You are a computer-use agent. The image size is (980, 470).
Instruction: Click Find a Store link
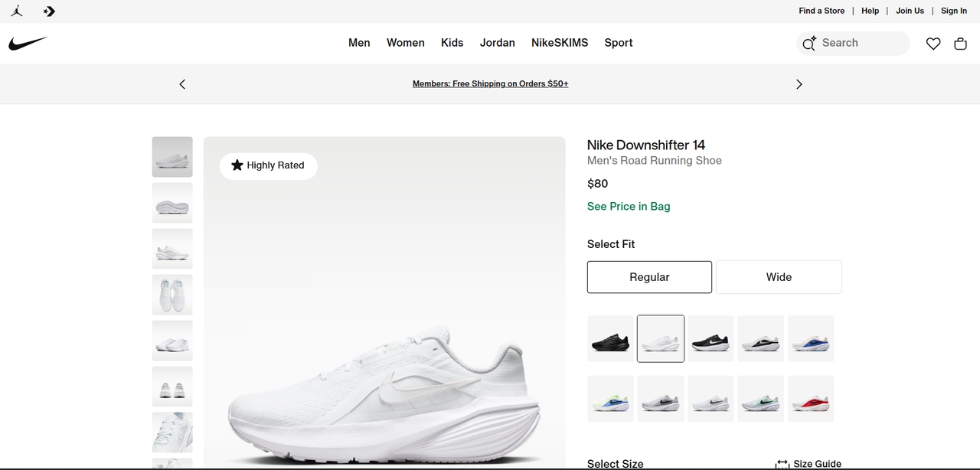pos(822,11)
